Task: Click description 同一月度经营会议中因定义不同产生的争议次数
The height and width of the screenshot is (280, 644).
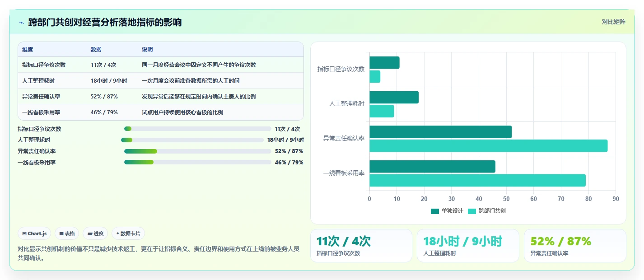Action: tap(199, 65)
